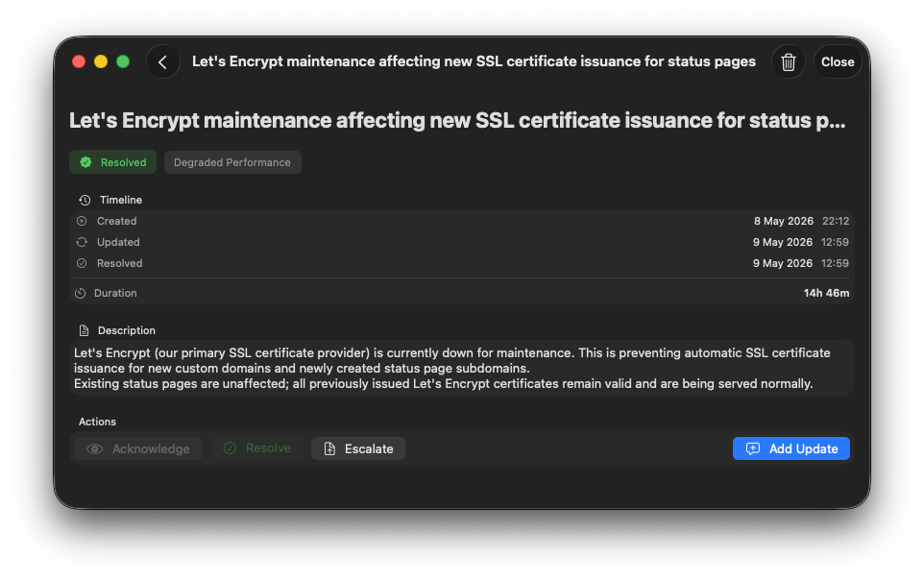Image resolution: width=924 pixels, height=580 pixels.
Task: Go back using the chevron arrow button
Action: click(162, 61)
